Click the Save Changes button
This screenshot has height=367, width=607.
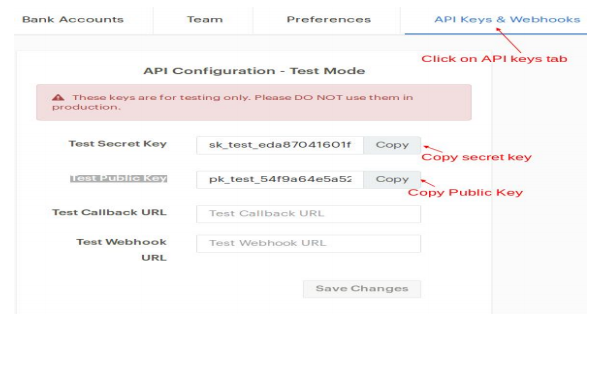[362, 288]
